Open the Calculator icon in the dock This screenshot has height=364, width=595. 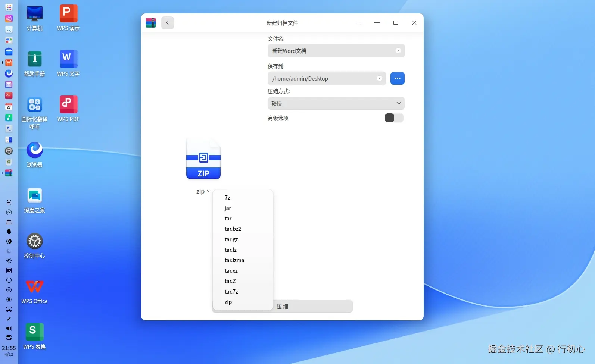(x=9, y=140)
